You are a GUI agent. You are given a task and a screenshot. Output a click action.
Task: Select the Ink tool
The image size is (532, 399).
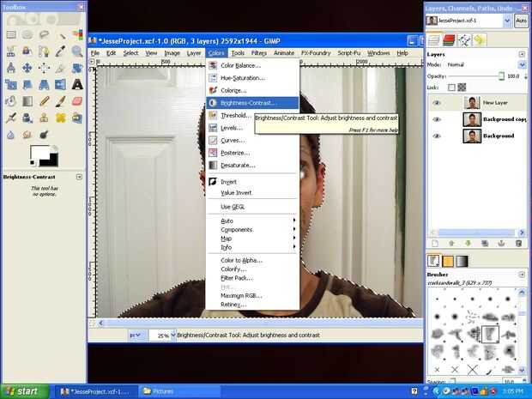click(x=27, y=118)
